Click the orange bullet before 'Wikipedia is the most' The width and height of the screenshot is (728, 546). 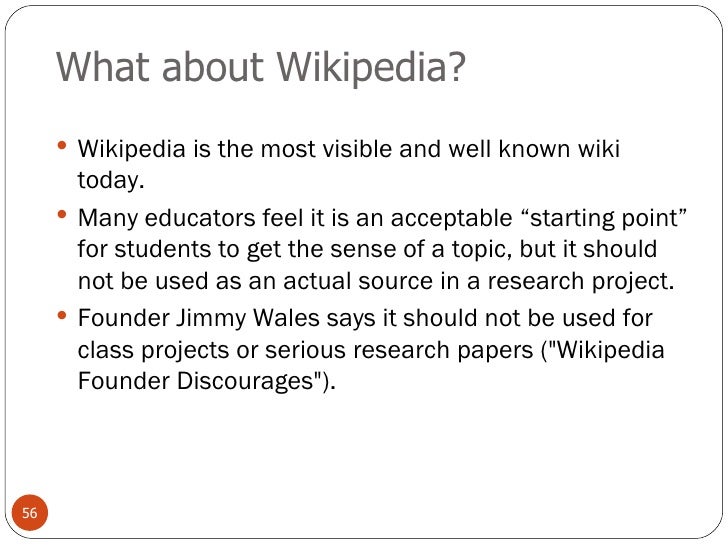coord(62,146)
